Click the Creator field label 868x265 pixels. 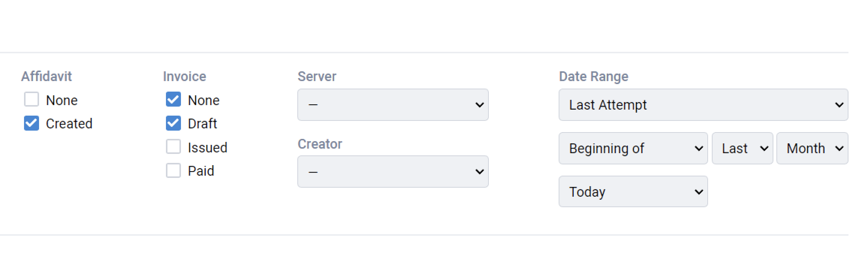click(x=319, y=144)
